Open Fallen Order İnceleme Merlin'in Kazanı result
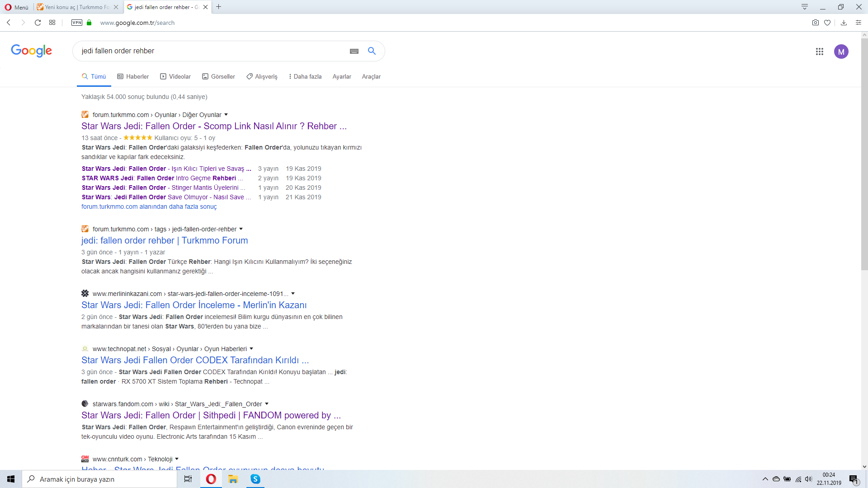The height and width of the screenshot is (488, 868). (x=194, y=305)
